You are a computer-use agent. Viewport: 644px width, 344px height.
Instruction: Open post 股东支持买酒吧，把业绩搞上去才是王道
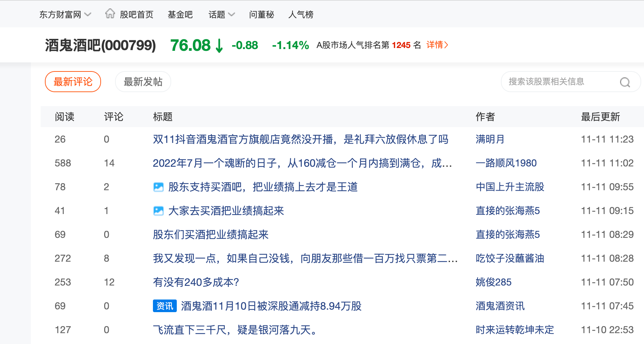pyautogui.click(x=263, y=187)
